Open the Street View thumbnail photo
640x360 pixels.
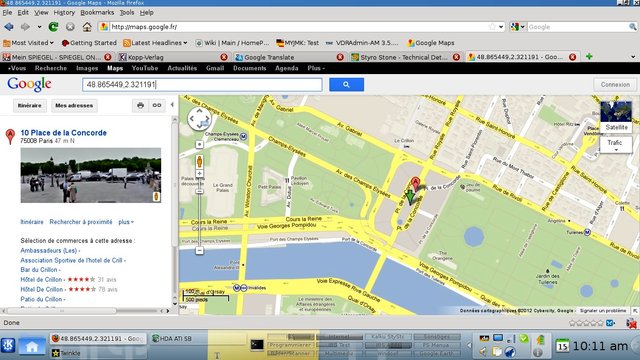click(x=91, y=176)
